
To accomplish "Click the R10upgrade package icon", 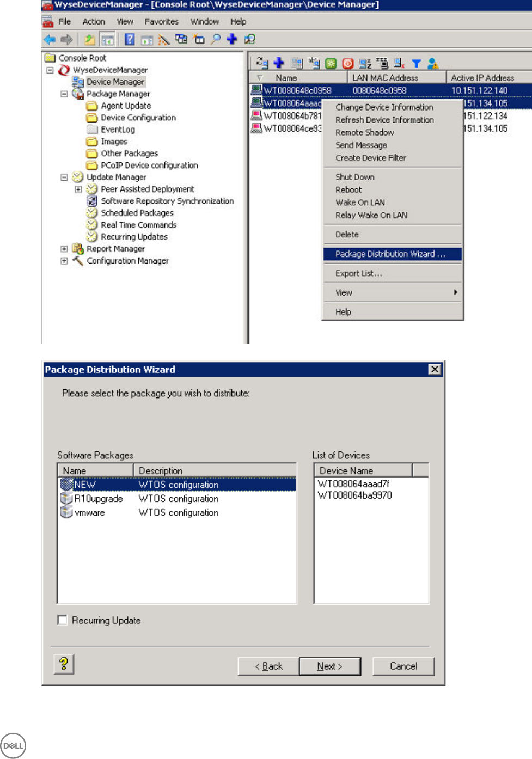I will [66, 498].
